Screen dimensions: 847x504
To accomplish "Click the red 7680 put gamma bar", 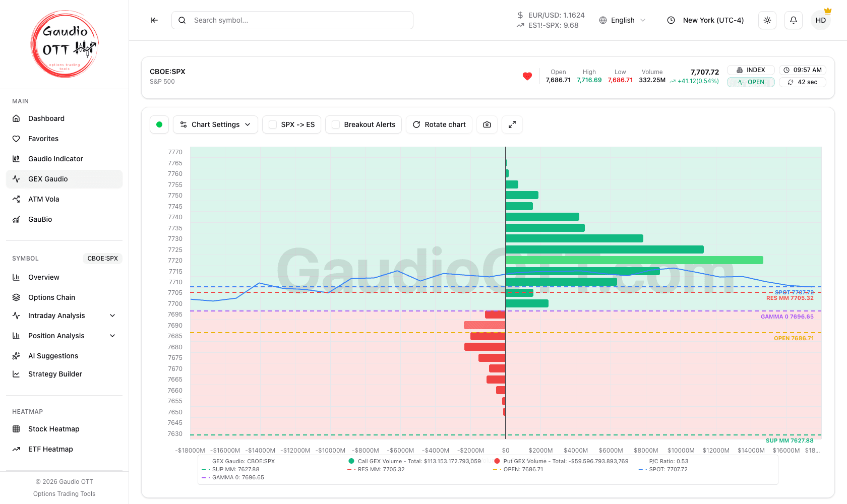I will click(x=485, y=347).
